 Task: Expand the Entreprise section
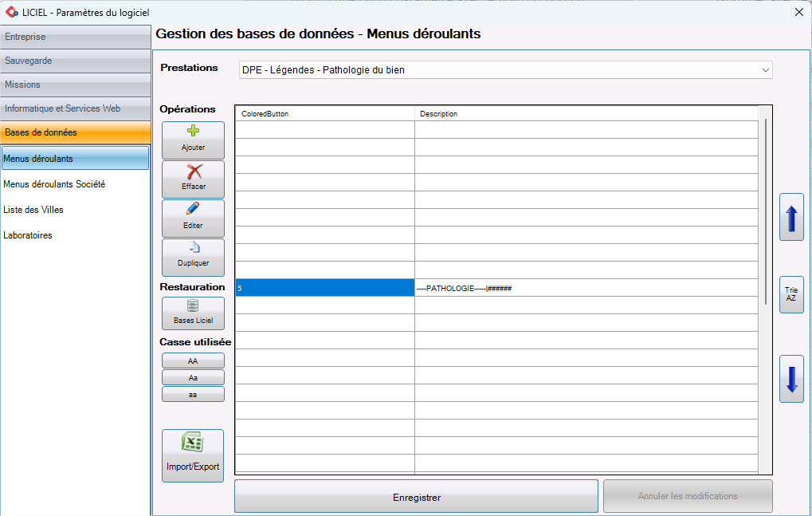(75, 37)
